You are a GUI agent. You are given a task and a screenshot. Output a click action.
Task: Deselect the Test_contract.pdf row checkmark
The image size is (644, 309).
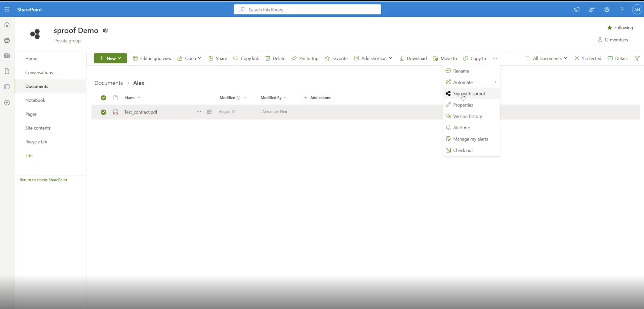coord(104,112)
